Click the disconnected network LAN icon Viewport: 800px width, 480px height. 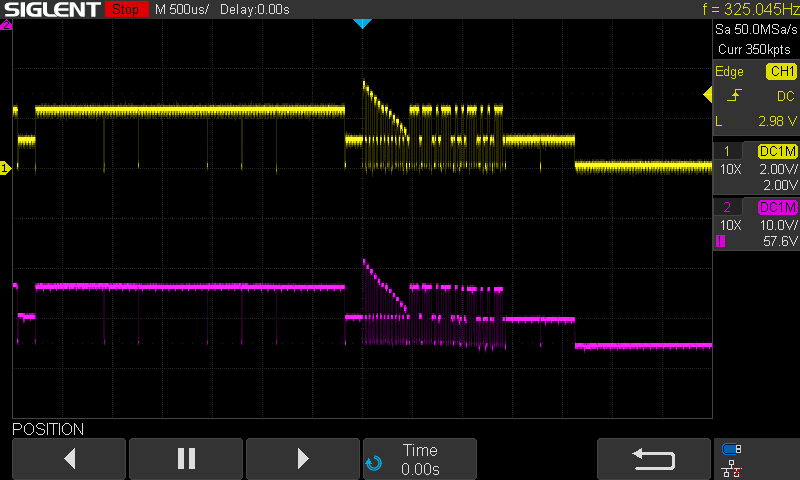click(x=732, y=467)
